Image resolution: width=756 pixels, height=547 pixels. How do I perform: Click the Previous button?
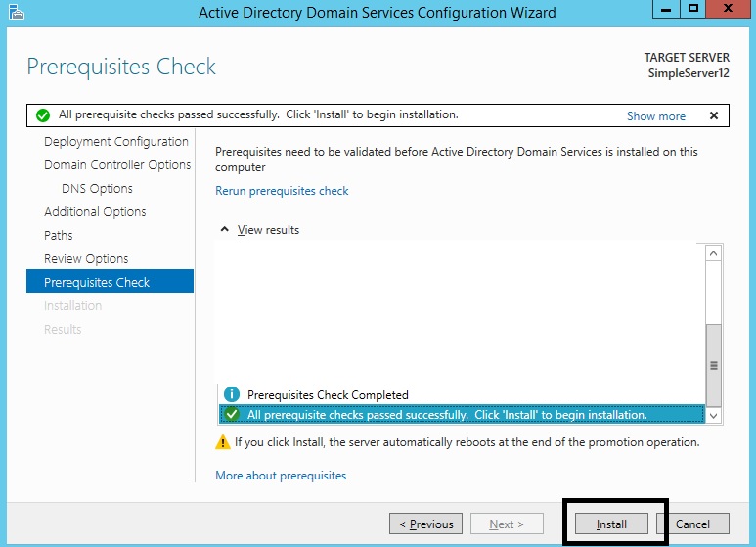(x=425, y=524)
